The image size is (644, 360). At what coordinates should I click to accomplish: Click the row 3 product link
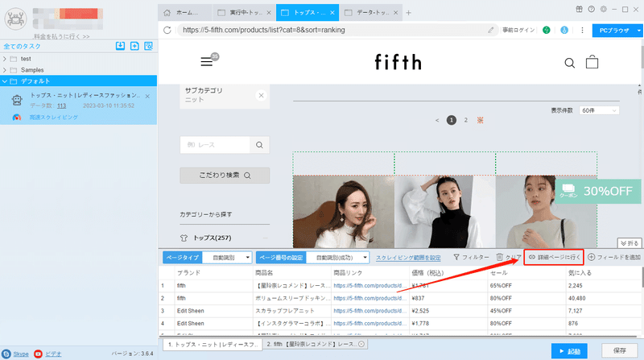coord(369,311)
